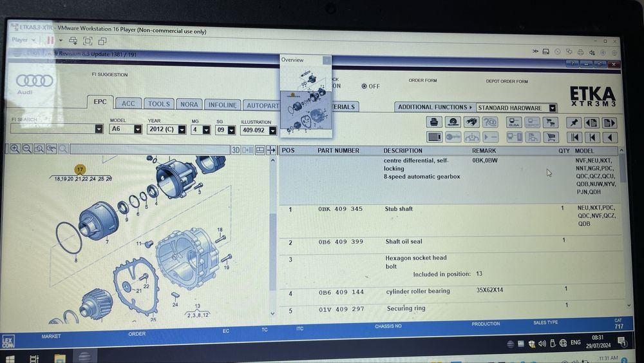Open the ILLUSTRATION 409-092 dropdown
The image size is (644, 363).
click(x=272, y=130)
